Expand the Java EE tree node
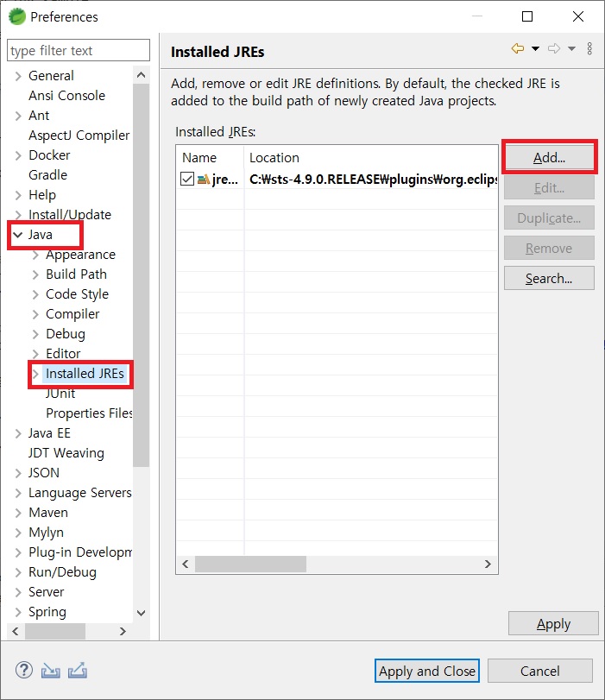Viewport: 605px width, 700px height. tap(18, 433)
